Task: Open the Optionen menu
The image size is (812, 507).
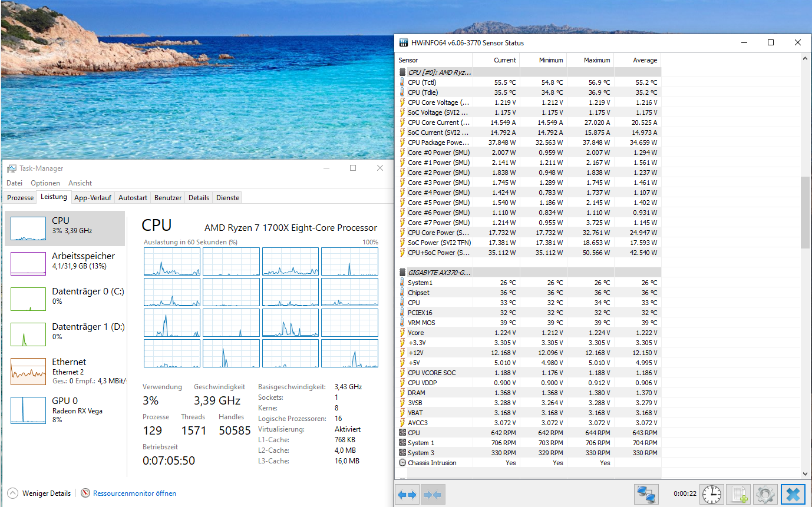Action: 45,183
